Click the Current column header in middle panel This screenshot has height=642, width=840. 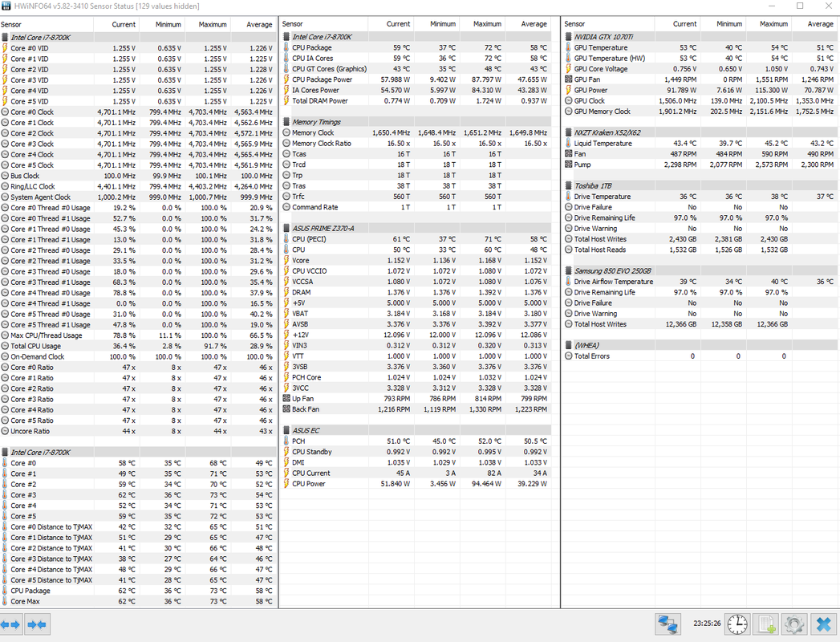[391, 24]
